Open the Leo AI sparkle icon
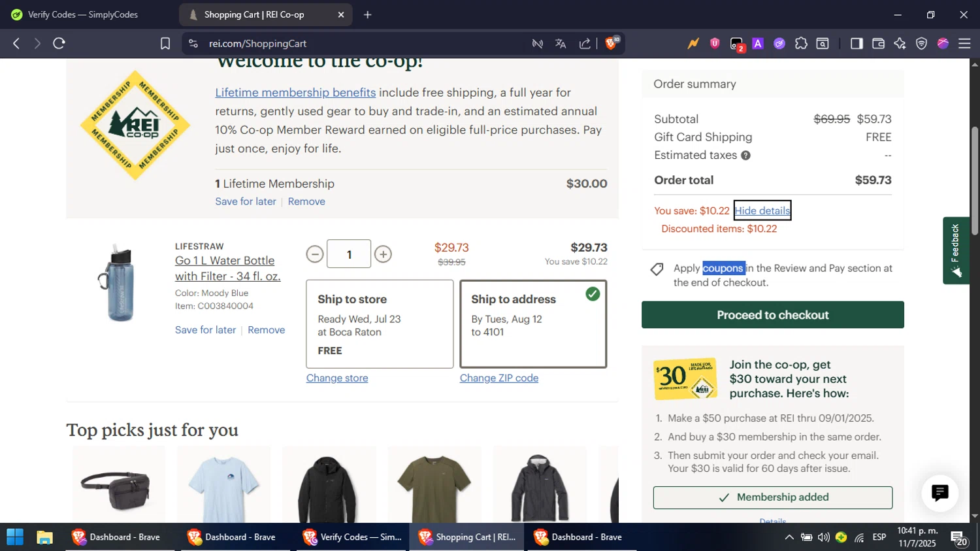The width and height of the screenshot is (980, 551). [900, 44]
